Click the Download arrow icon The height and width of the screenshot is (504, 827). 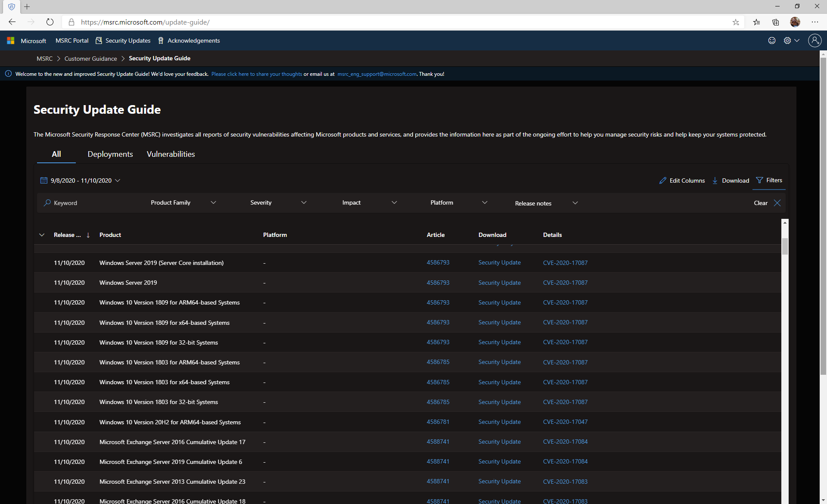(x=715, y=180)
